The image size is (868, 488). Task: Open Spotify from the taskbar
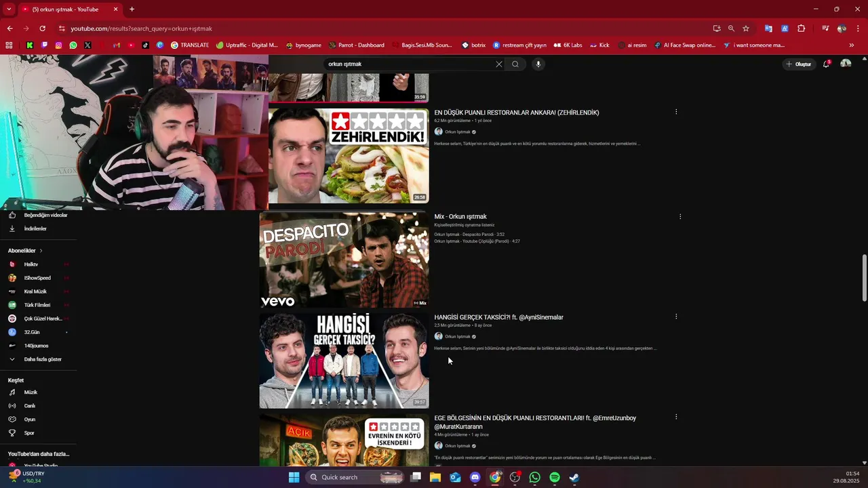554,477
